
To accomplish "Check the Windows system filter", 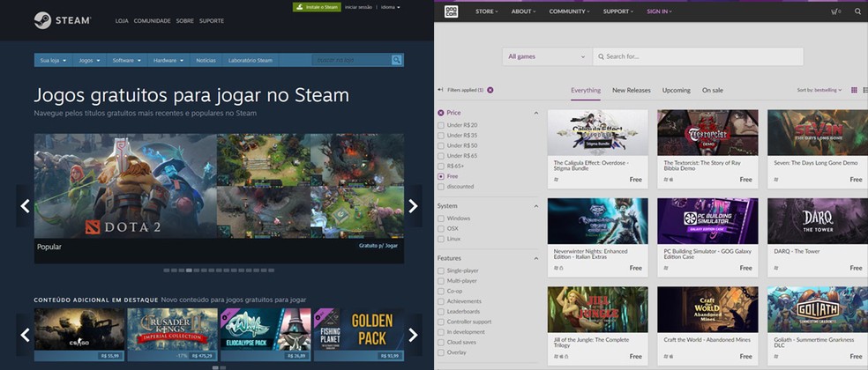I will [441, 218].
